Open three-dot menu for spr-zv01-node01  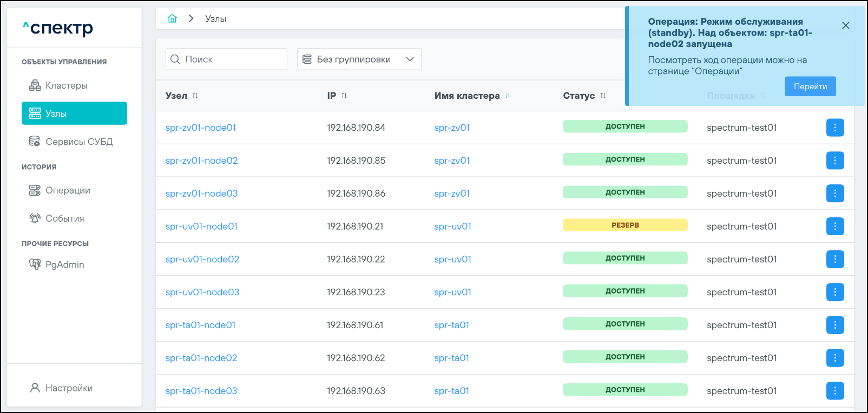pyautogui.click(x=834, y=128)
